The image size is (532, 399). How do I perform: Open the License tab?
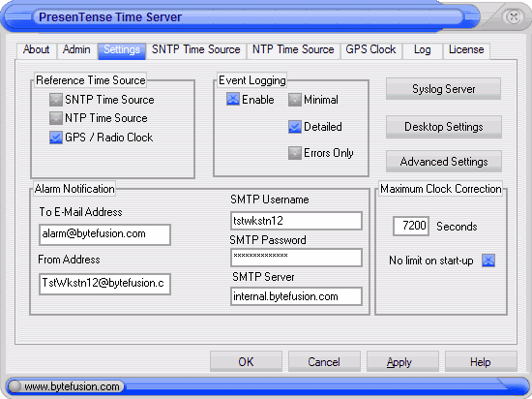[466, 50]
